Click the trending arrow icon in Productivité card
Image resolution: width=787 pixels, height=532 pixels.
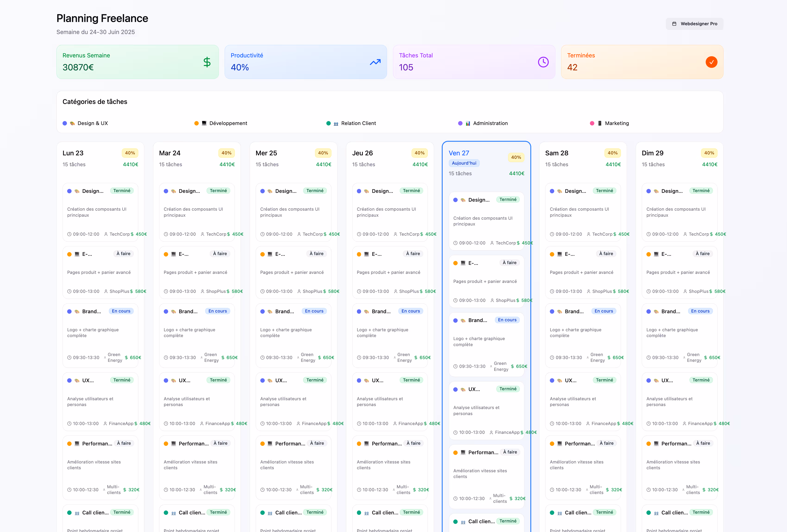(x=375, y=62)
